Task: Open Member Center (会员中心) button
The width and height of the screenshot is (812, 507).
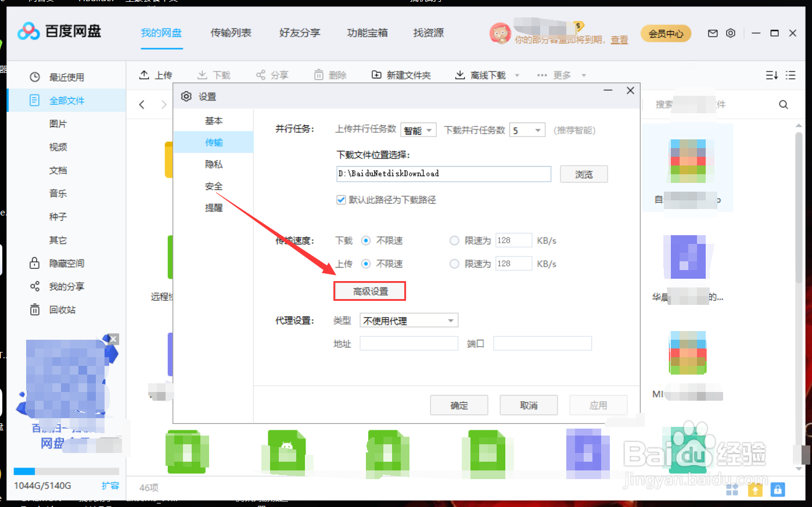Action: (666, 34)
